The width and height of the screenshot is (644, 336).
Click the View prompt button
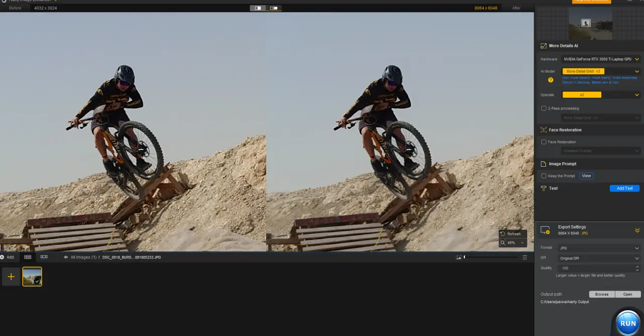tap(586, 176)
